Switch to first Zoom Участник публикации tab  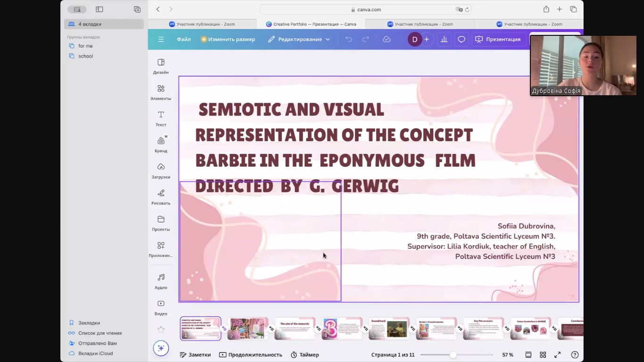point(202,24)
